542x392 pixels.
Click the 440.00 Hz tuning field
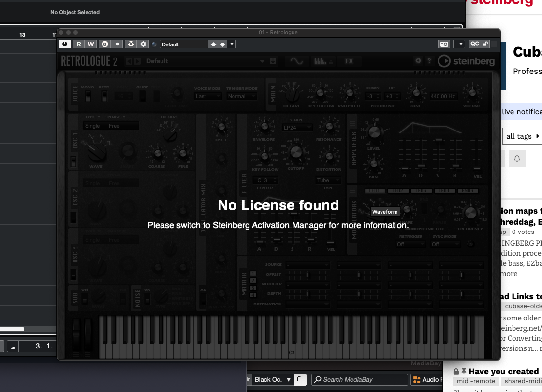(443, 97)
